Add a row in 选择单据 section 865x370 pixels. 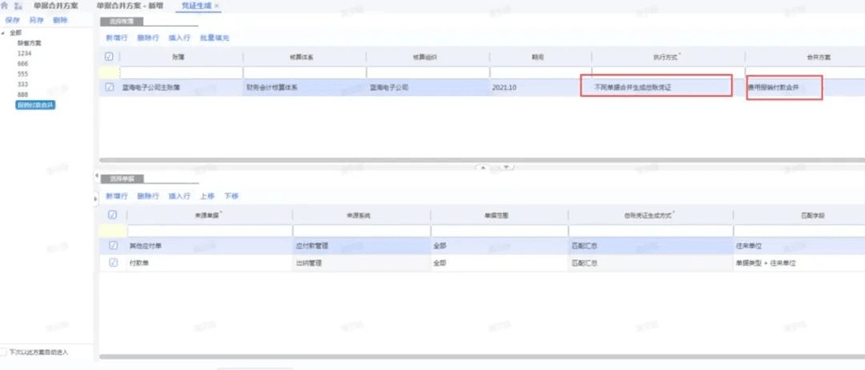coord(116,196)
